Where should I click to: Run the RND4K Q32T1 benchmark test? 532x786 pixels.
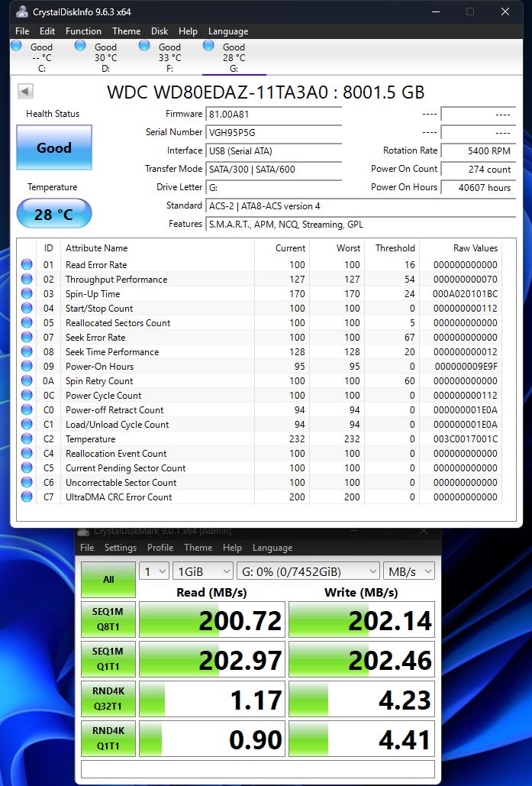(x=108, y=699)
